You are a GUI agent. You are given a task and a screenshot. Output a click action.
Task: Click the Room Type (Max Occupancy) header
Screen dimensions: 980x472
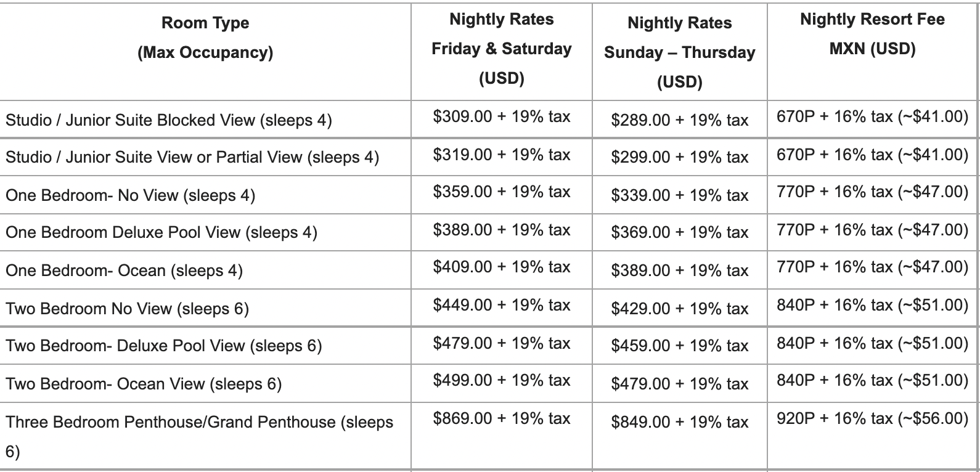(x=205, y=38)
